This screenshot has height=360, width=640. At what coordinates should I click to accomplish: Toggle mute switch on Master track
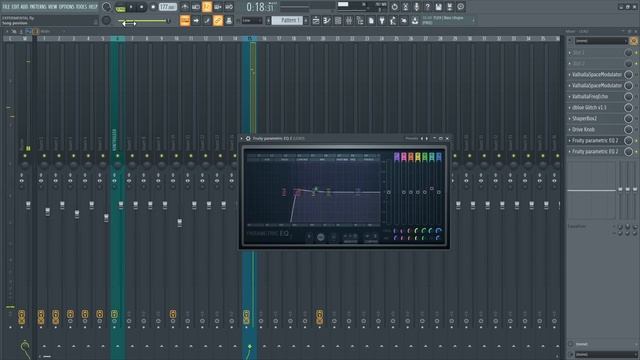click(25, 156)
